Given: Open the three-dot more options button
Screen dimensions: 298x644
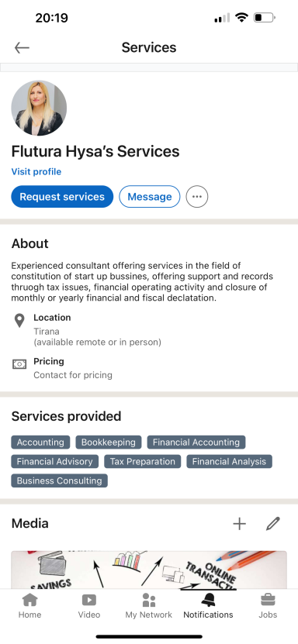Looking at the screenshot, I should [x=197, y=197].
